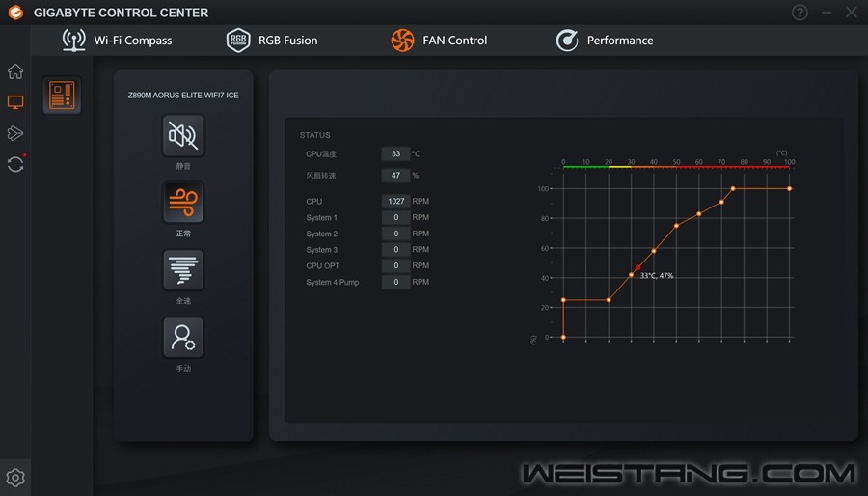
Task: Click the CPU fan RPM value field
Action: click(x=395, y=202)
